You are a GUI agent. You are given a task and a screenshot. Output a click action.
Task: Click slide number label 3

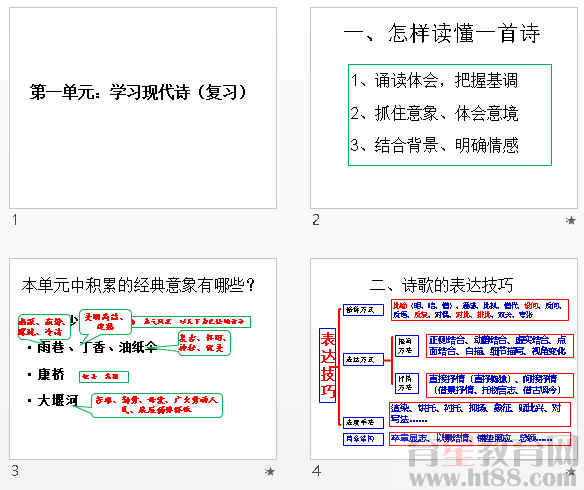(15, 471)
